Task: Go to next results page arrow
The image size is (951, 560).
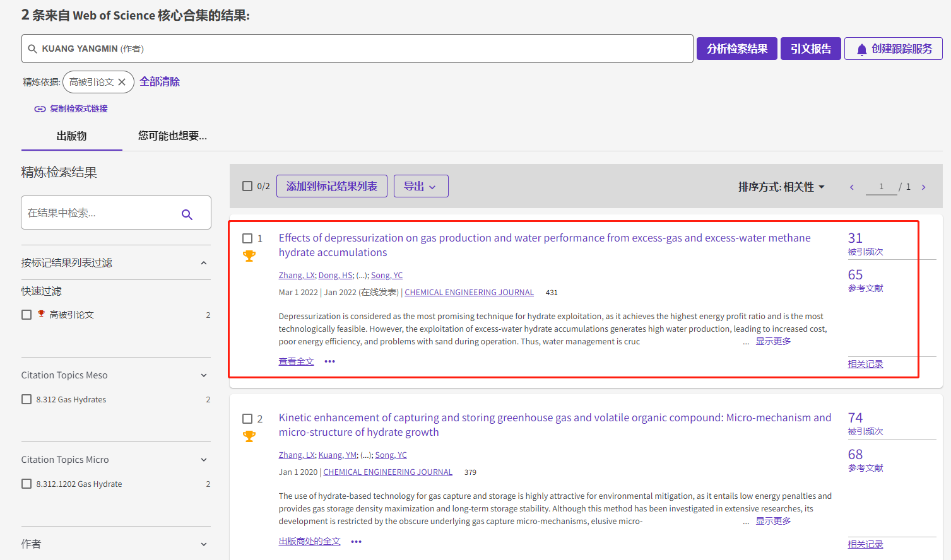Action: tap(923, 187)
